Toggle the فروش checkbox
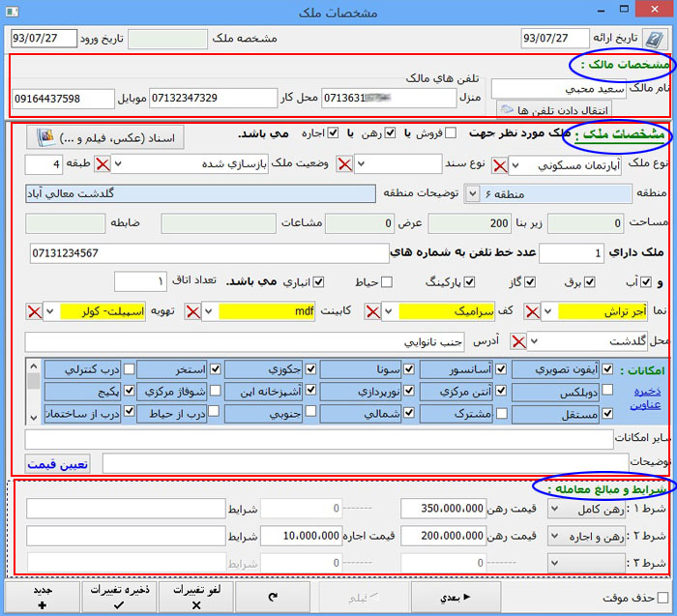The width and height of the screenshot is (677, 616). click(x=451, y=132)
